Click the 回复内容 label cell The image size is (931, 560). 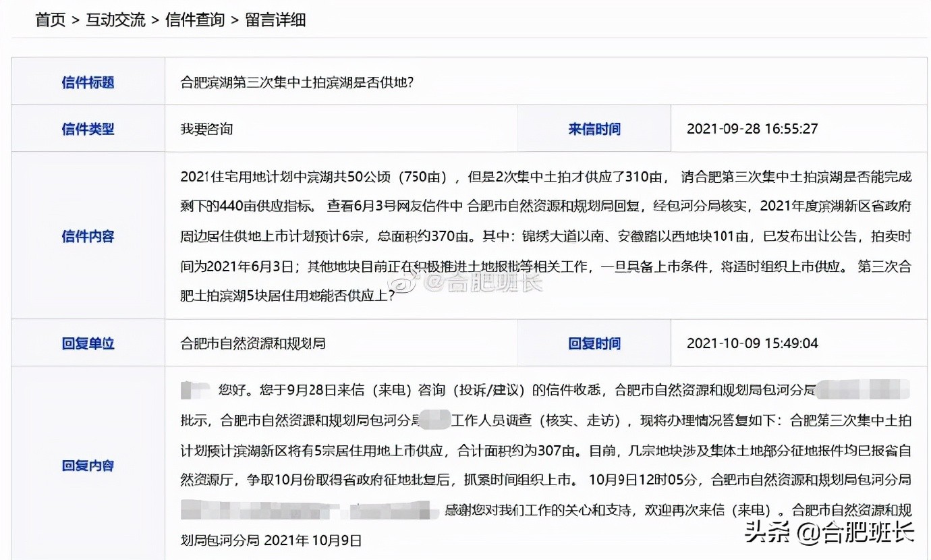(88, 466)
